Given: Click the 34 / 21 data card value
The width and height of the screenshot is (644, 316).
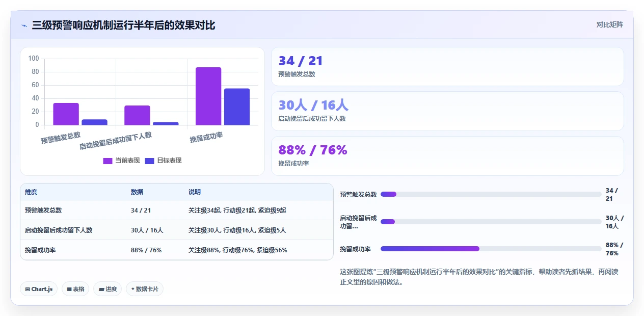Looking at the screenshot, I should pos(301,61).
